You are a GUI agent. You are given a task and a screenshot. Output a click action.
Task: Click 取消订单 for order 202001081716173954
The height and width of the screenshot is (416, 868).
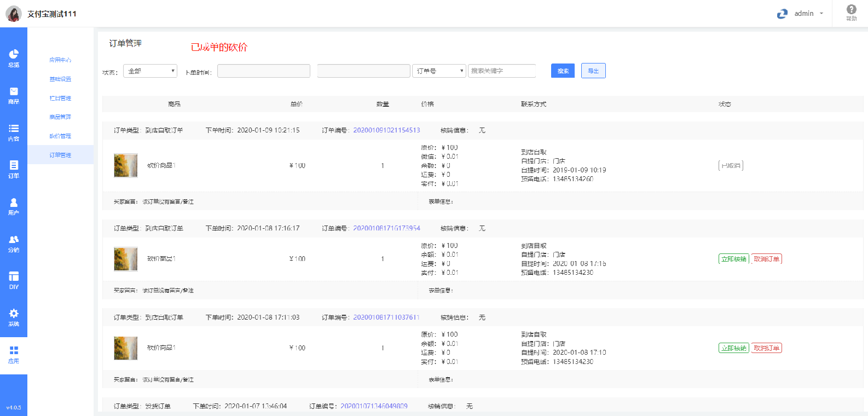click(766, 259)
